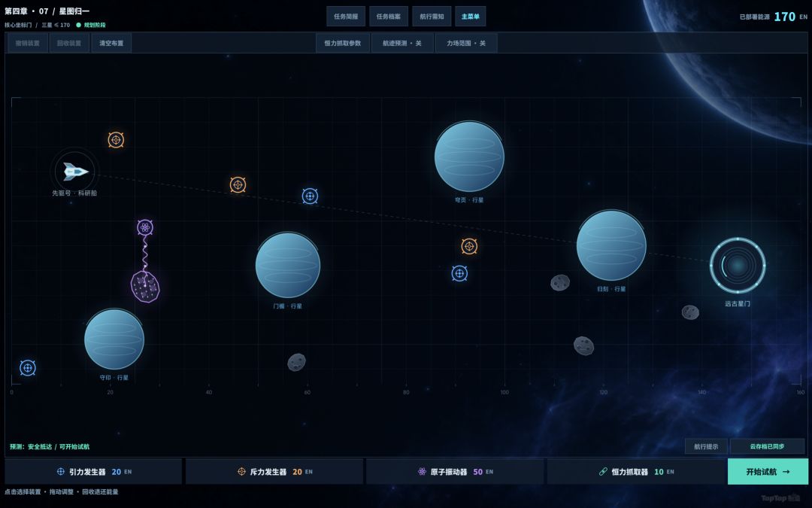Choose the 斥力发生器 repulsor from palette

click(x=274, y=472)
